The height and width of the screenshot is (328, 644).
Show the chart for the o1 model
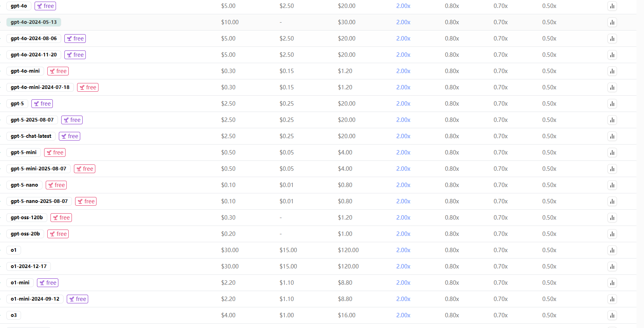(x=612, y=250)
